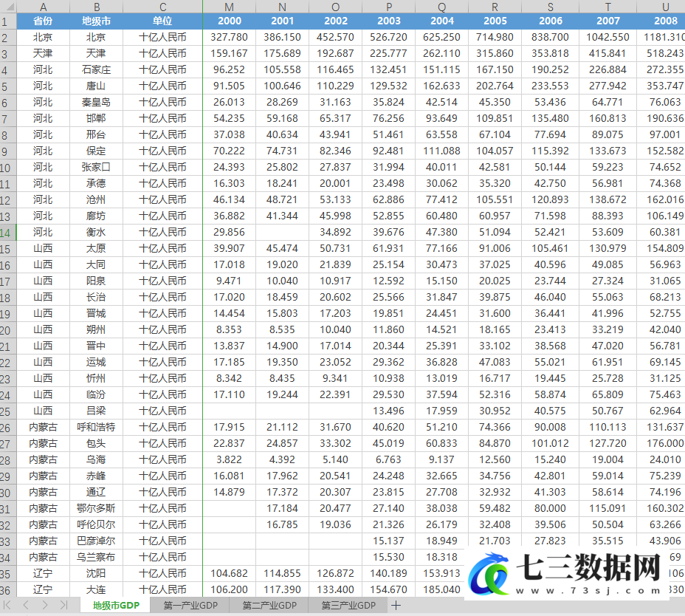Select 十亿人民币 unit cell in row 2

162,38
